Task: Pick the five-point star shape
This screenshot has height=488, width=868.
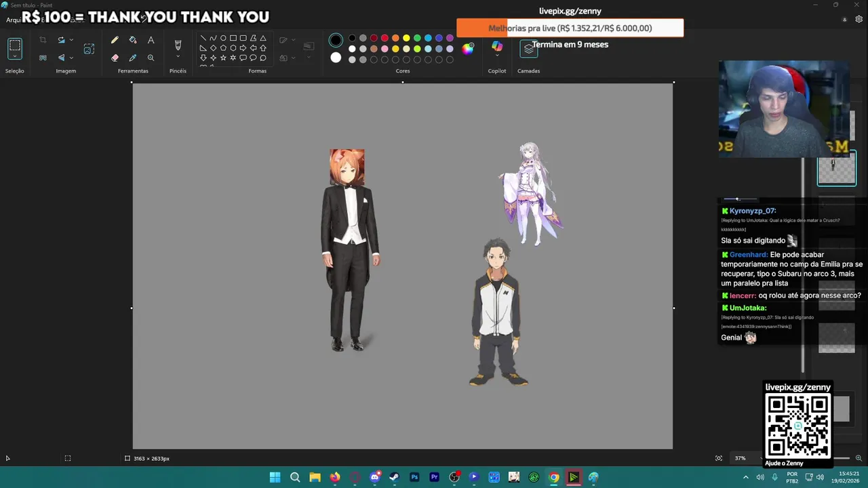Action: [x=223, y=58]
